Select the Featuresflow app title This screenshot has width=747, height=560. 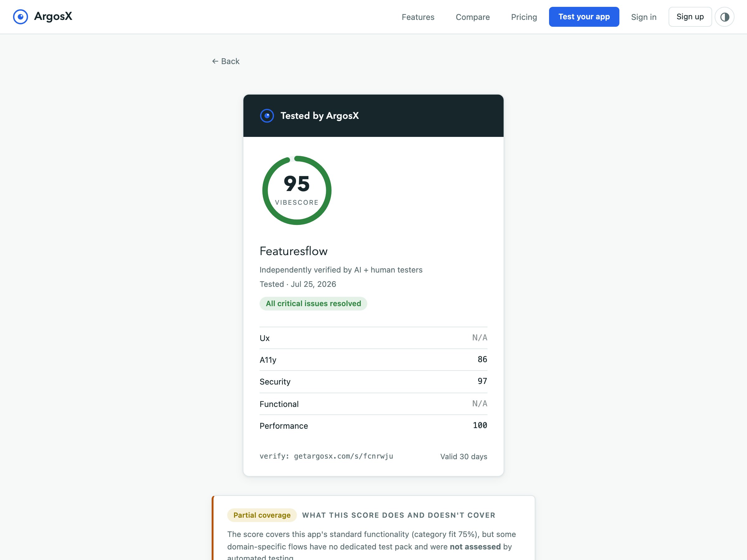(294, 251)
